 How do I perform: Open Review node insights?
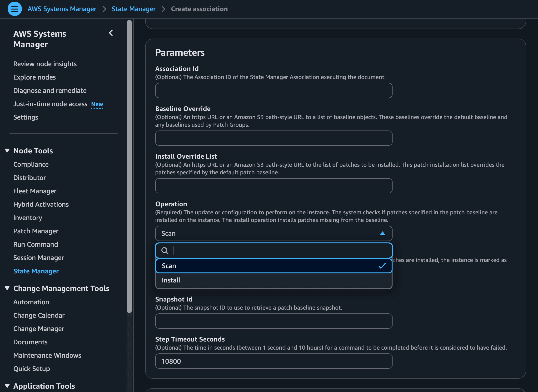coord(45,64)
